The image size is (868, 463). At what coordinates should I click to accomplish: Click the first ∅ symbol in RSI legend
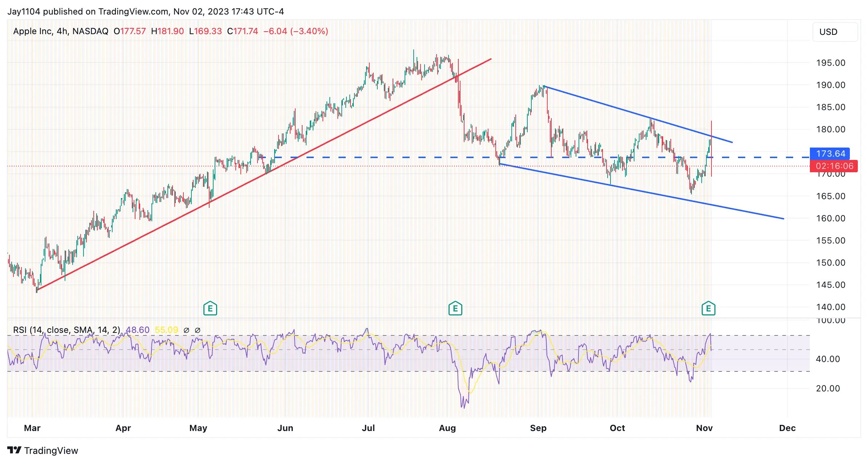point(186,330)
